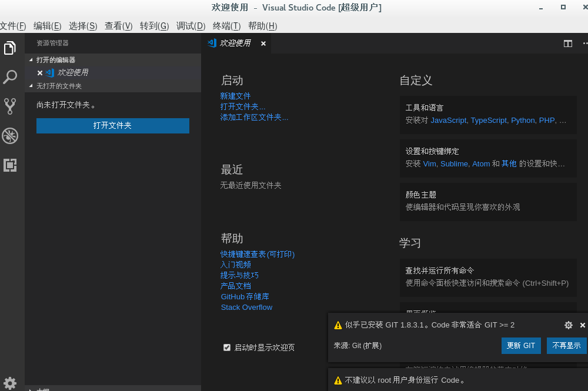Open the 转到(G) menu

(155, 26)
